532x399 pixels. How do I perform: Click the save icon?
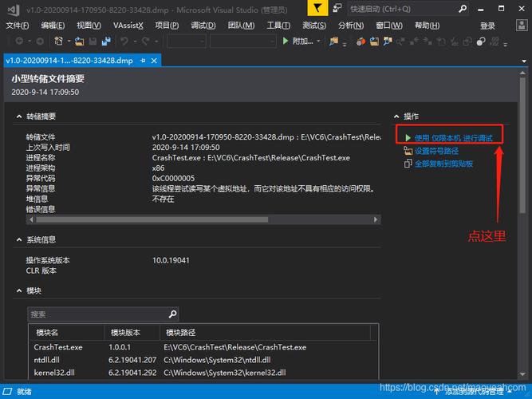coord(93,41)
